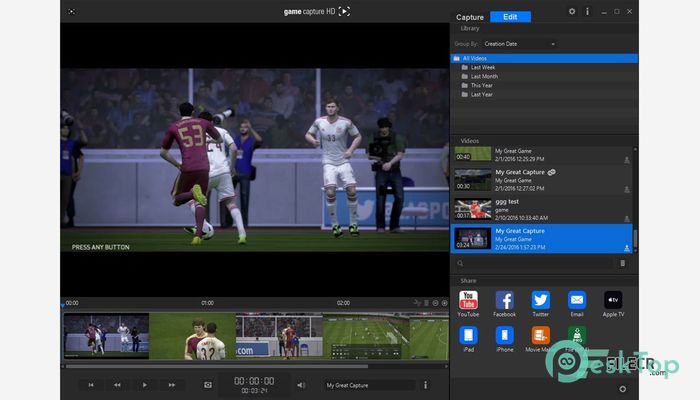700x400 pixels.
Task: Switch to the Edit tab
Action: click(x=510, y=17)
